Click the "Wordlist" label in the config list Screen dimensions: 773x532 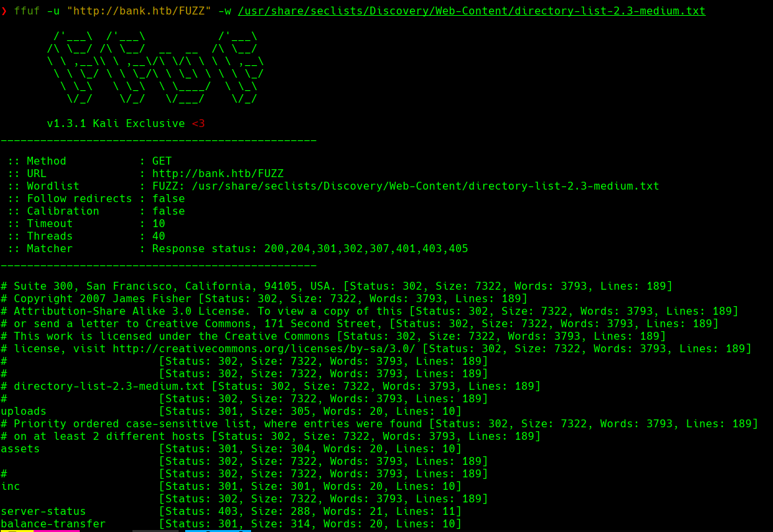(53, 186)
